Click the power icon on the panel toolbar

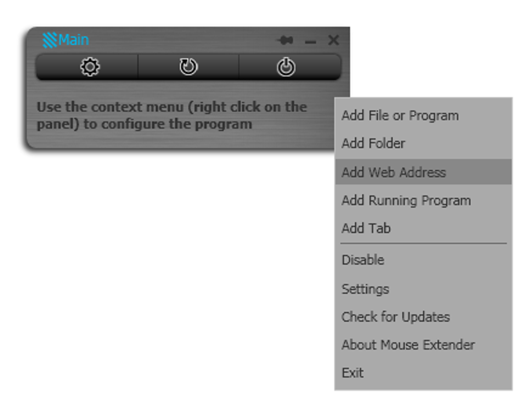tap(285, 66)
